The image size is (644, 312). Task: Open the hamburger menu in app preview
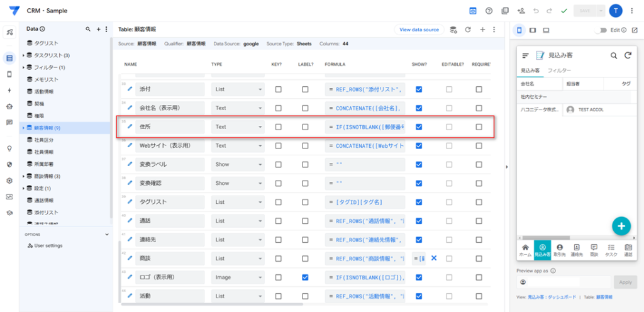click(x=525, y=55)
